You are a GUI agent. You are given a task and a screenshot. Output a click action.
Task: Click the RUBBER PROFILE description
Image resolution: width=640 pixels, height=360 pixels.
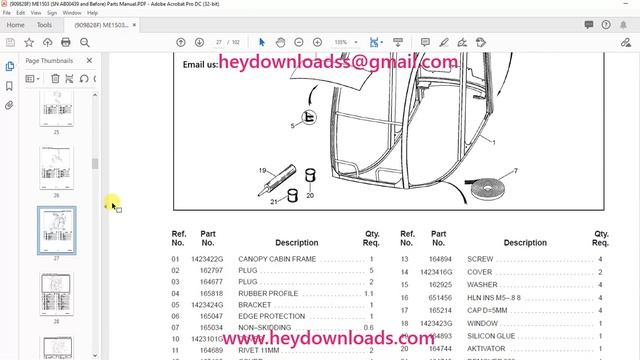(x=268, y=293)
